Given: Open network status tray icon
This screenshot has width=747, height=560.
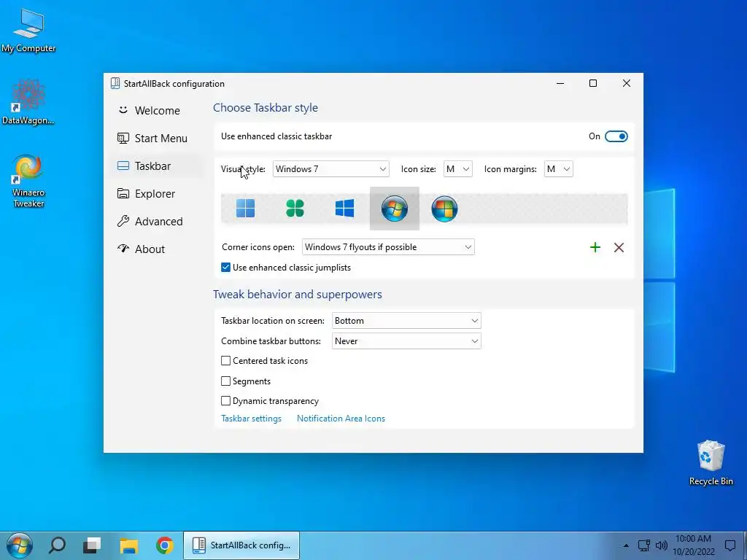Looking at the screenshot, I should pyautogui.click(x=644, y=545).
